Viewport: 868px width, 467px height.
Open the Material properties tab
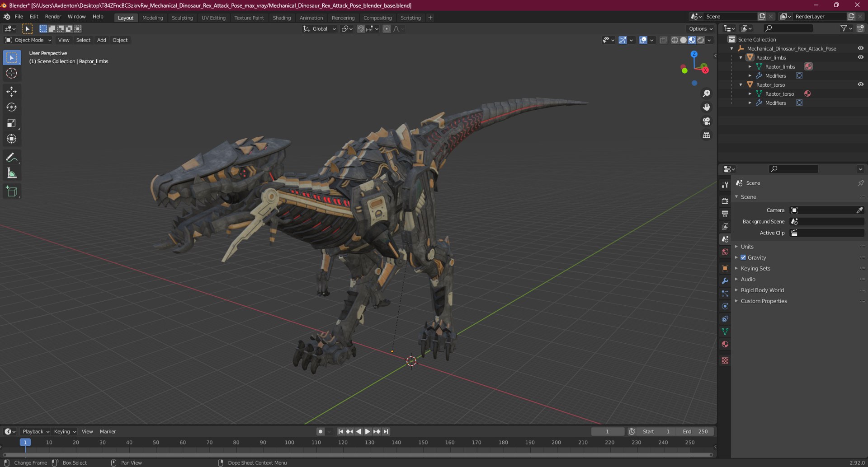[x=725, y=344]
